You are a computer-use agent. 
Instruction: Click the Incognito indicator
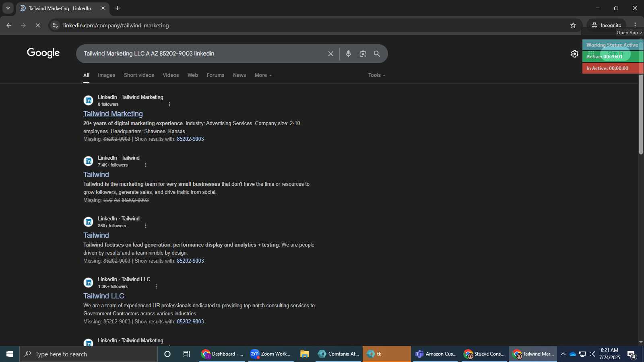pos(606,25)
